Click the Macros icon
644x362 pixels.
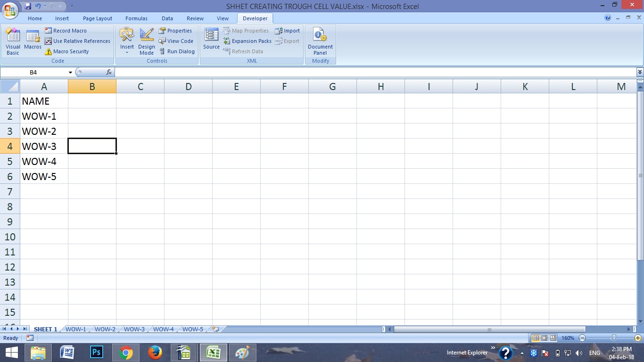coord(33,40)
